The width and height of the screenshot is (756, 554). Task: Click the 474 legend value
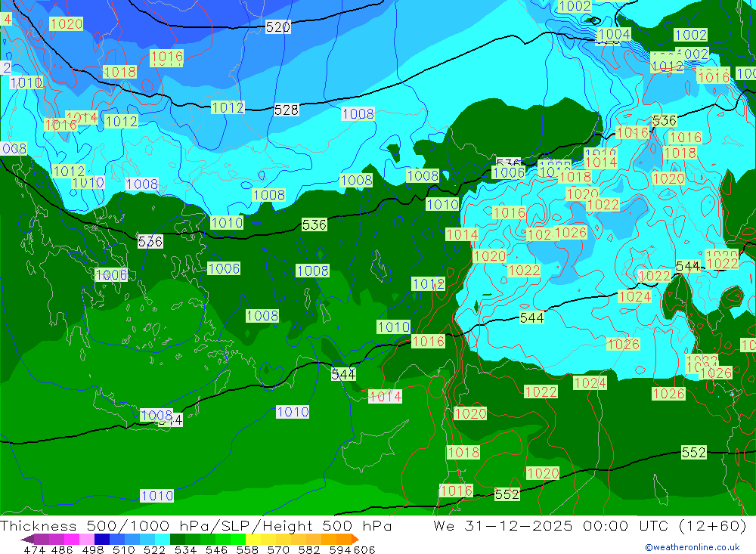[34, 549]
